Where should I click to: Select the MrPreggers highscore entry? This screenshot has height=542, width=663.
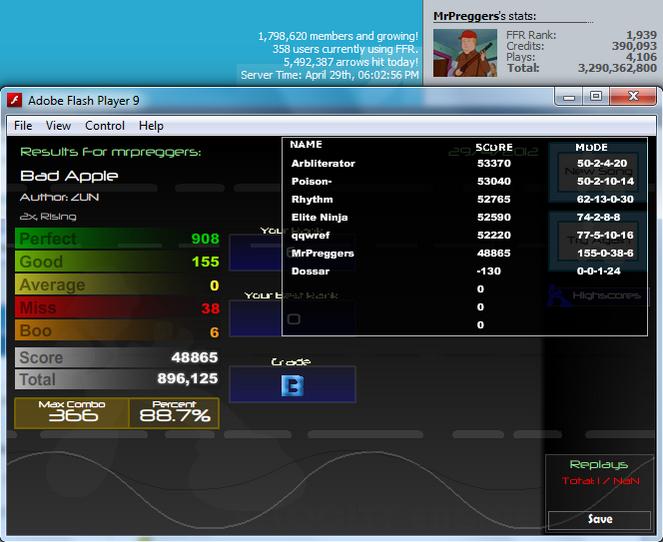click(x=464, y=253)
